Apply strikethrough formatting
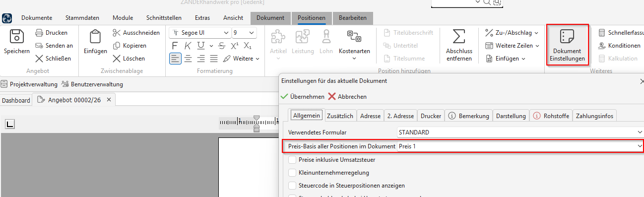Viewport: 644px width, 197px height. (x=222, y=46)
